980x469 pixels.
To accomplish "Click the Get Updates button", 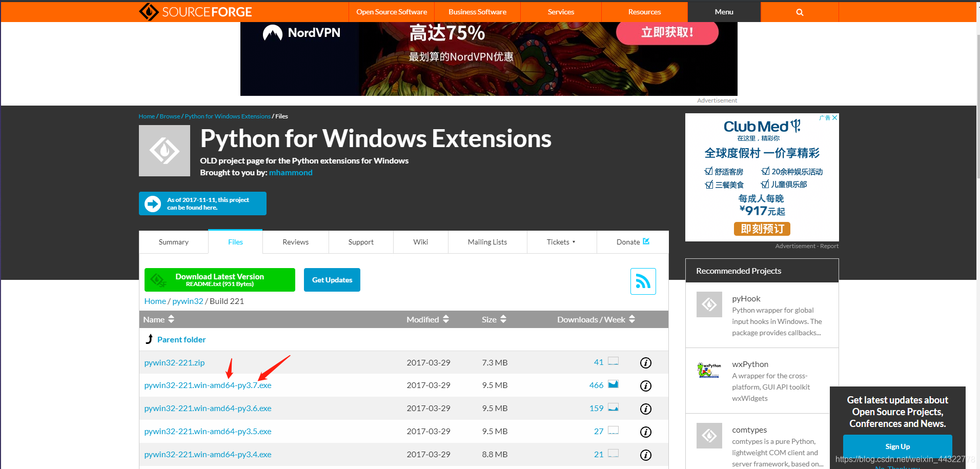I will point(332,279).
